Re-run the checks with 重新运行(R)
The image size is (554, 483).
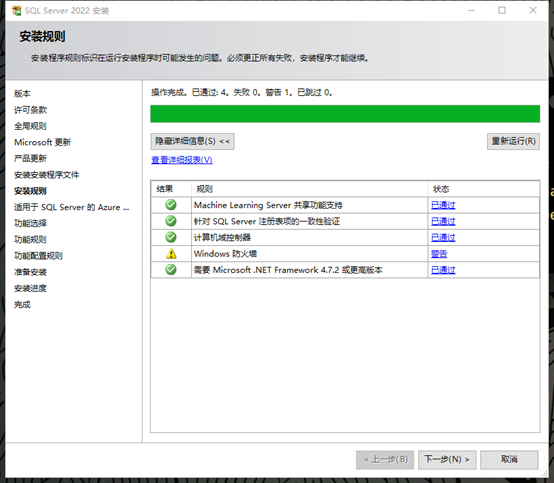click(x=513, y=141)
